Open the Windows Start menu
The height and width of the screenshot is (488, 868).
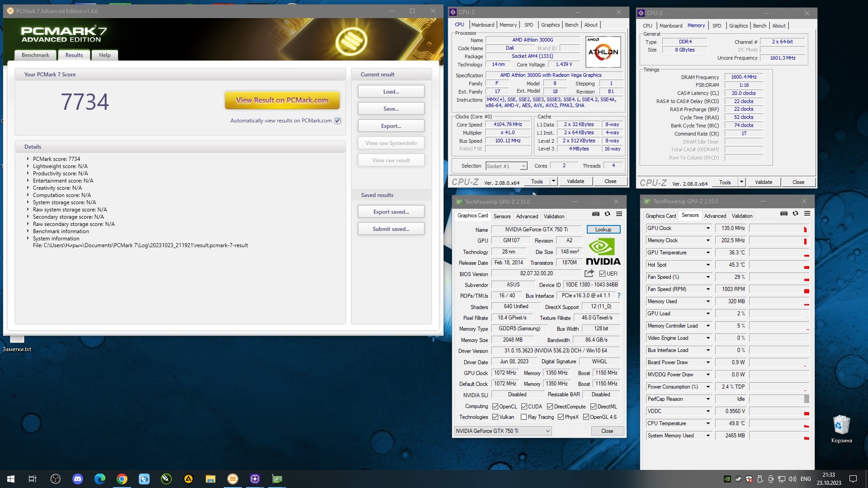pyautogui.click(x=11, y=479)
